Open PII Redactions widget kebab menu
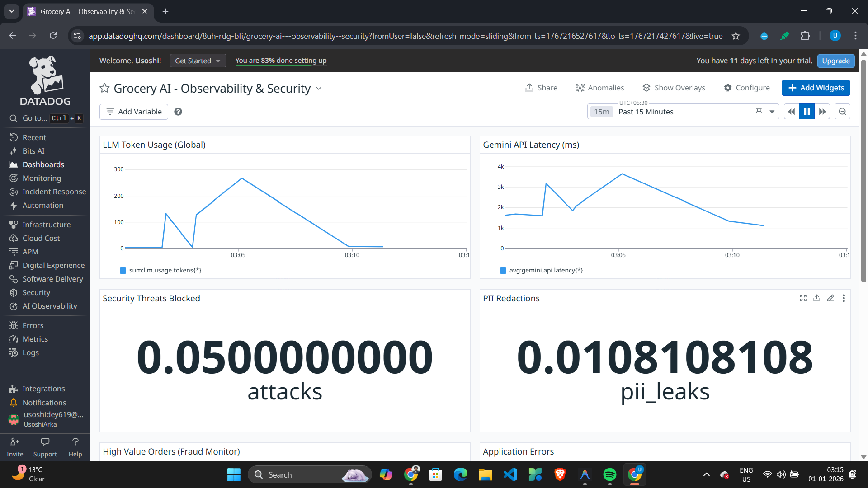Image resolution: width=868 pixels, height=488 pixels. [844, 298]
